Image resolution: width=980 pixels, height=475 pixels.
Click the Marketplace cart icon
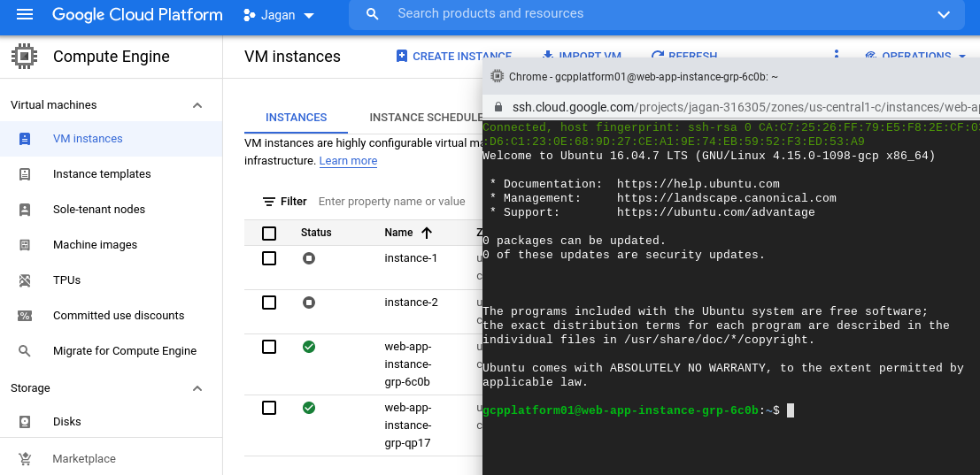pyautogui.click(x=25, y=459)
